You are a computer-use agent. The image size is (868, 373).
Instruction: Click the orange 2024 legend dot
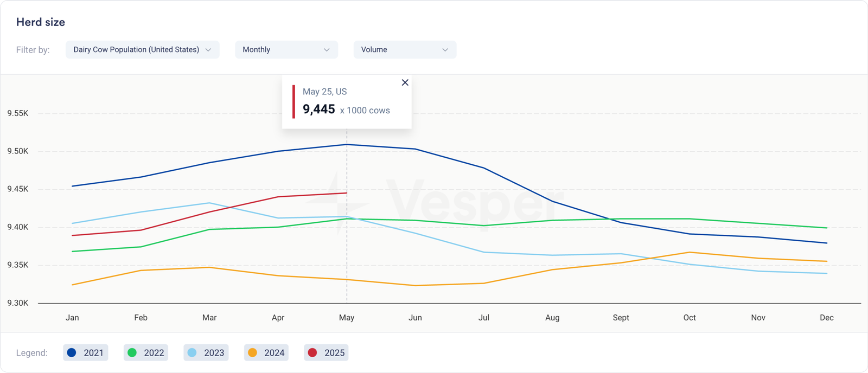tap(252, 352)
